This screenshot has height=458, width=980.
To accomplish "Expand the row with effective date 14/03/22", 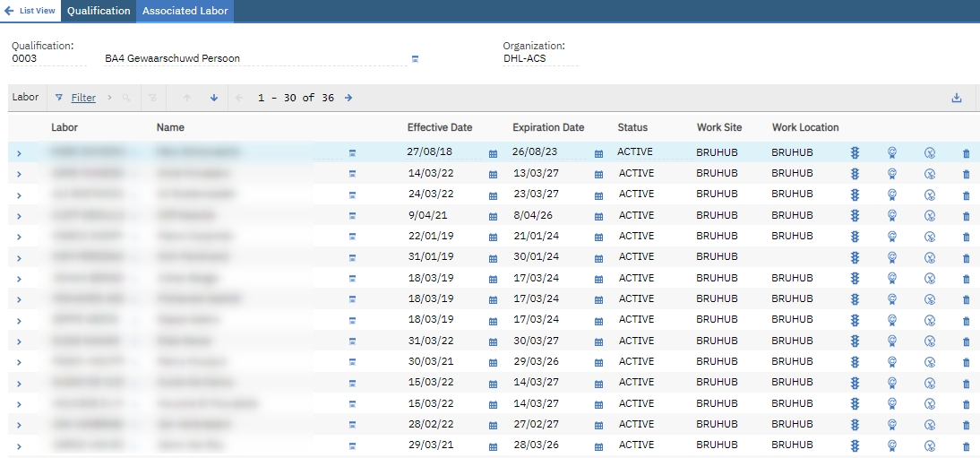I will coord(19,174).
